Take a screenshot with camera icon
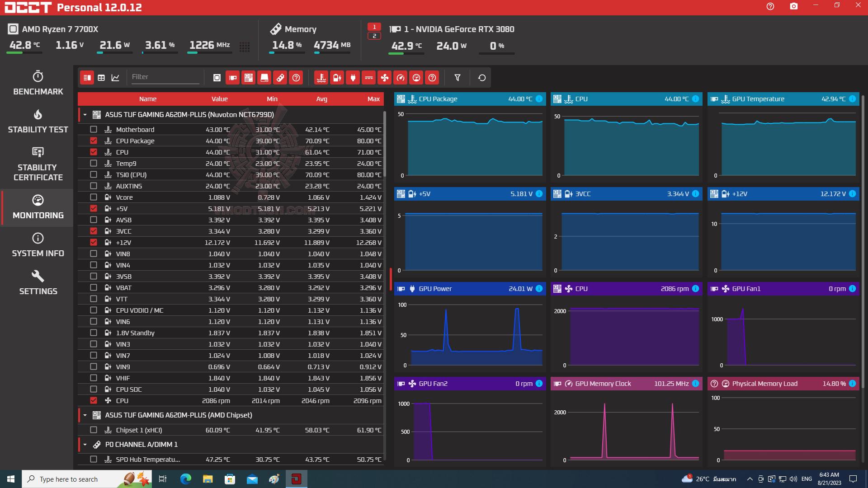 [x=793, y=6]
